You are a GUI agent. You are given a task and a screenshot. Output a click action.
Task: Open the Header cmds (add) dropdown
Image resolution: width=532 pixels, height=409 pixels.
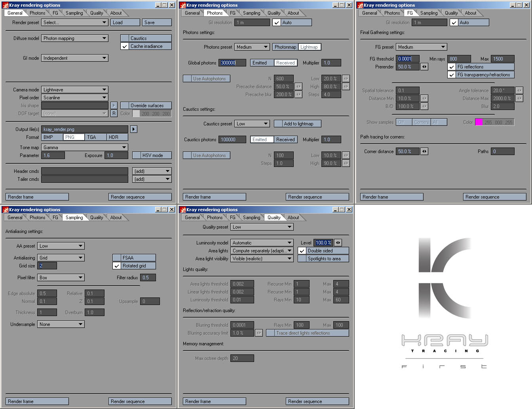click(152, 171)
